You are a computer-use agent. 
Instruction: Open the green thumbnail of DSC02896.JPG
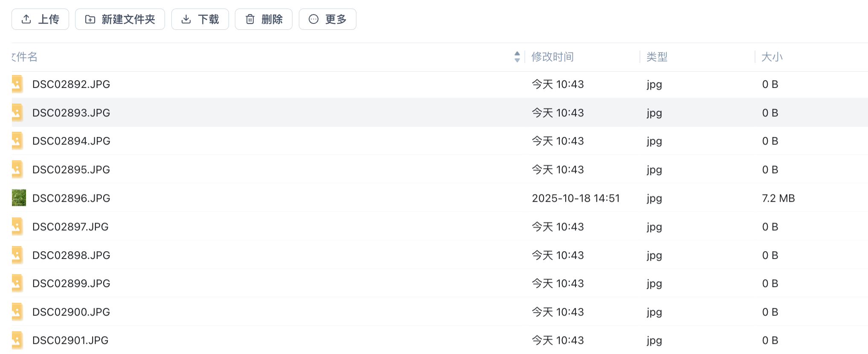click(x=19, y=198)
